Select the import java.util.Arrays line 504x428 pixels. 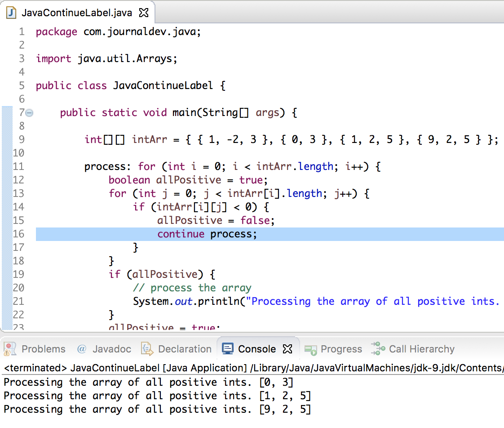pos(106,58)
